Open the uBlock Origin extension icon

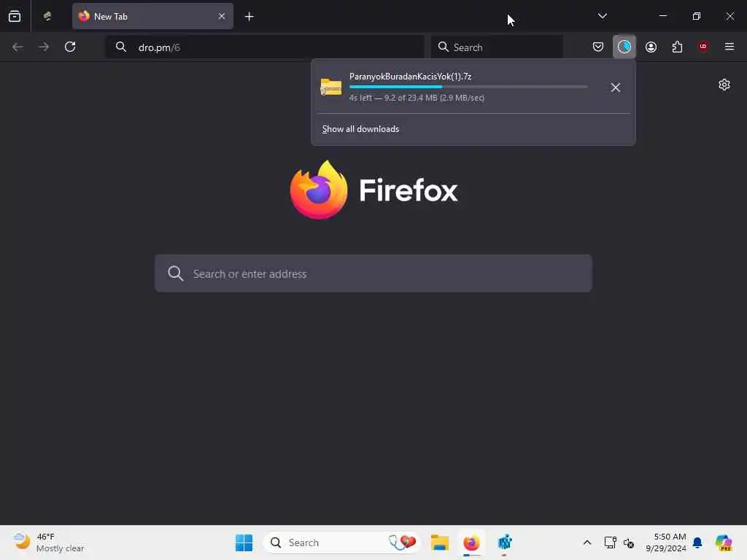(703, 47)
